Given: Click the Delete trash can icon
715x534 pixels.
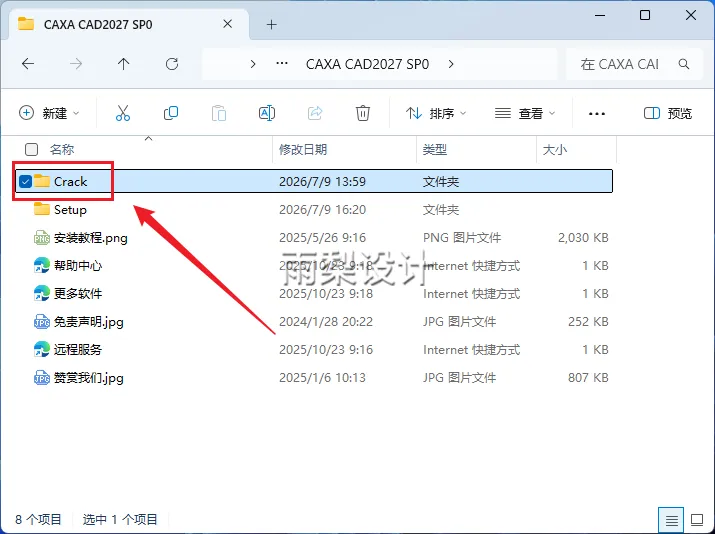Looking at the screenshot, I should pyautogui.click(x=363, y=113).
